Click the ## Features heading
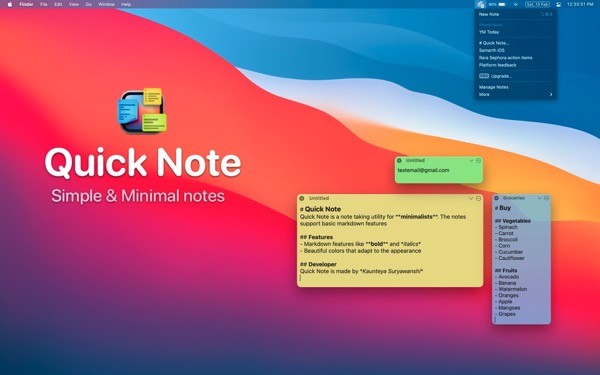This screenshot has width=600, height=375. (316, 237)
